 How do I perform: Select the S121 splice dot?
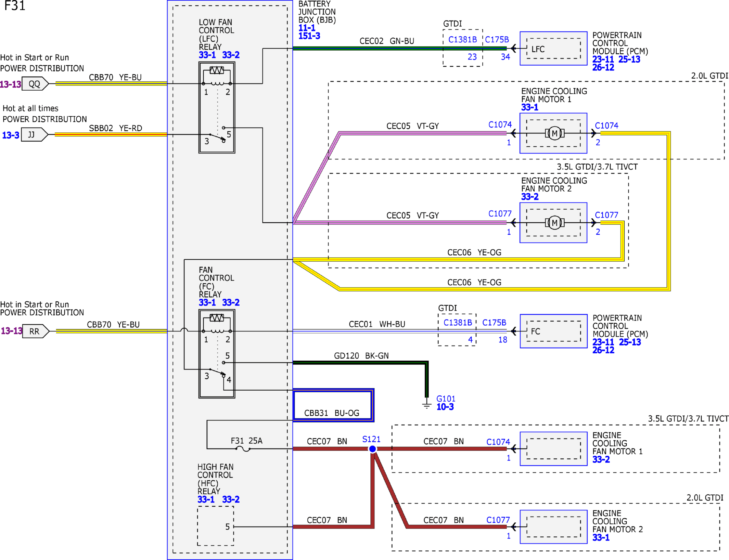[373, 449]
